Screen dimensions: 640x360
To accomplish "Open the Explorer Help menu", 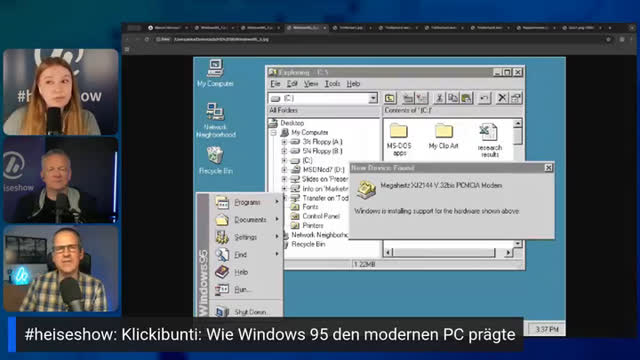I will tap(353, 84).
